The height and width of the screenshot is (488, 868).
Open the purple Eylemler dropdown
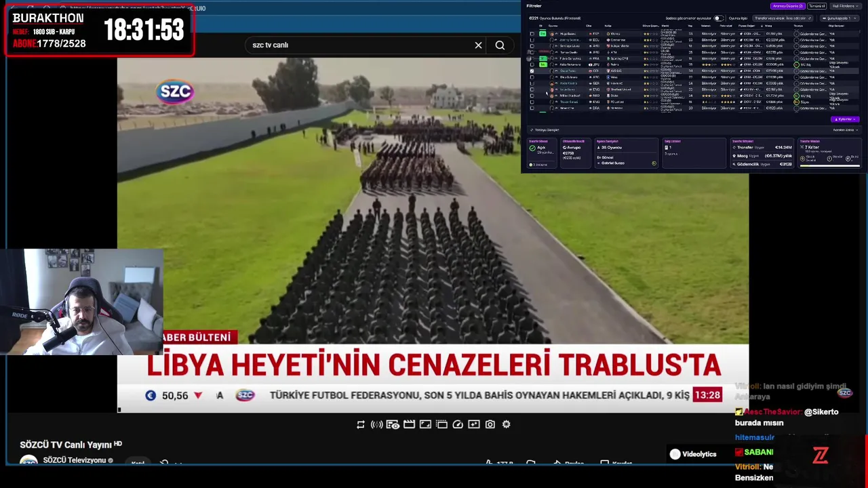845,119
